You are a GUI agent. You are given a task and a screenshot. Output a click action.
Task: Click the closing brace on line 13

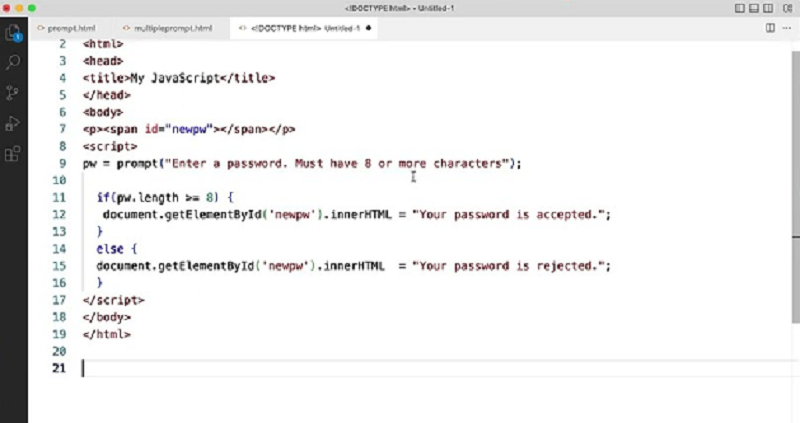(x=99, y=232)
